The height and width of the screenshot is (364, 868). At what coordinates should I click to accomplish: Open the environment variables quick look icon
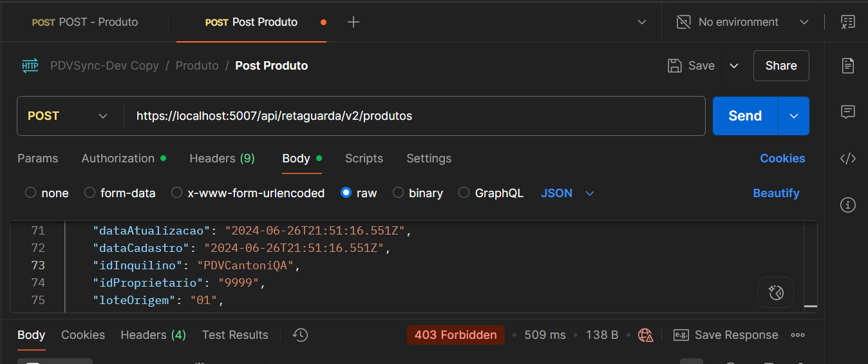tap(848, 22)
